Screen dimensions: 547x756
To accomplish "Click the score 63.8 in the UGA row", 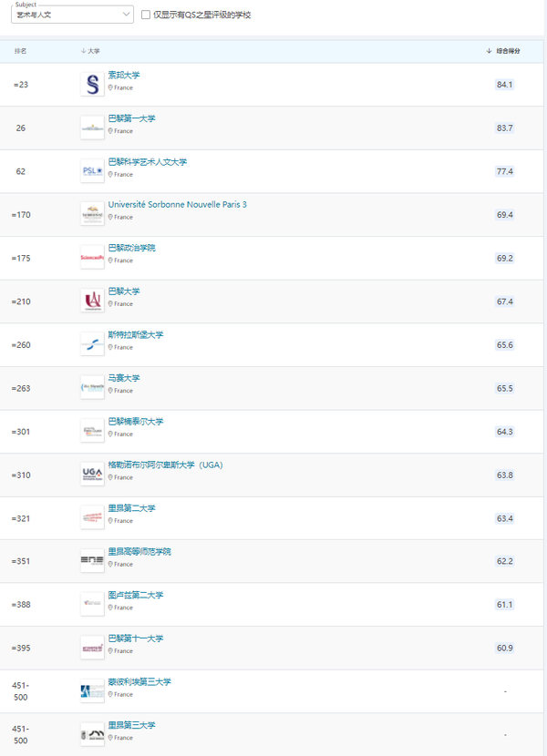I will point(504,475).
